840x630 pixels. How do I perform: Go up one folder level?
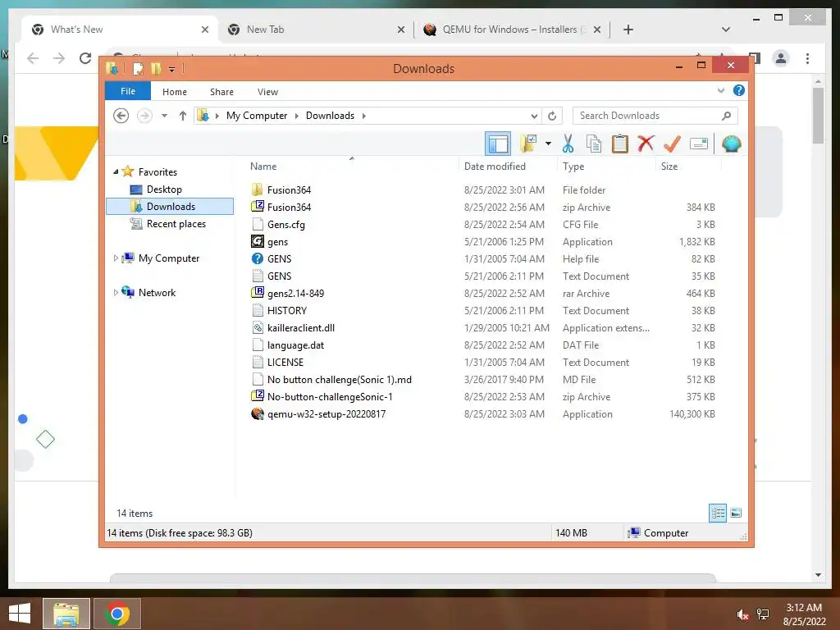[x=183, y=116]
